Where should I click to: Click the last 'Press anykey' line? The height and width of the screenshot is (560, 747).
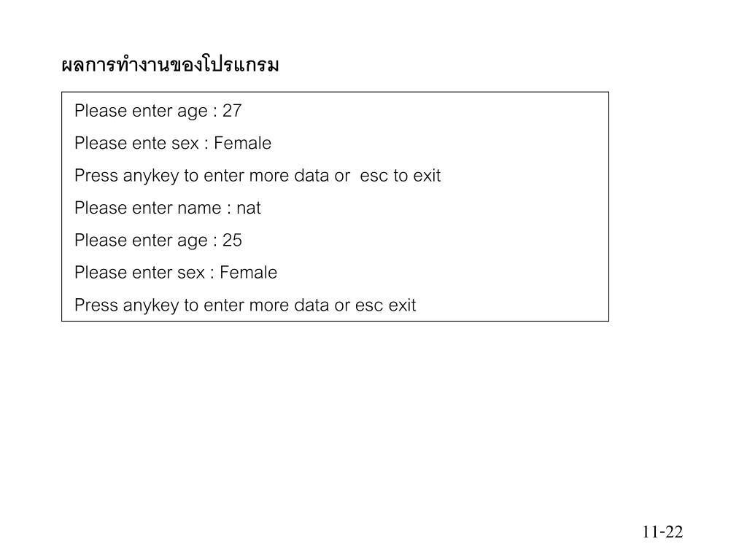[x=245, y=306]
